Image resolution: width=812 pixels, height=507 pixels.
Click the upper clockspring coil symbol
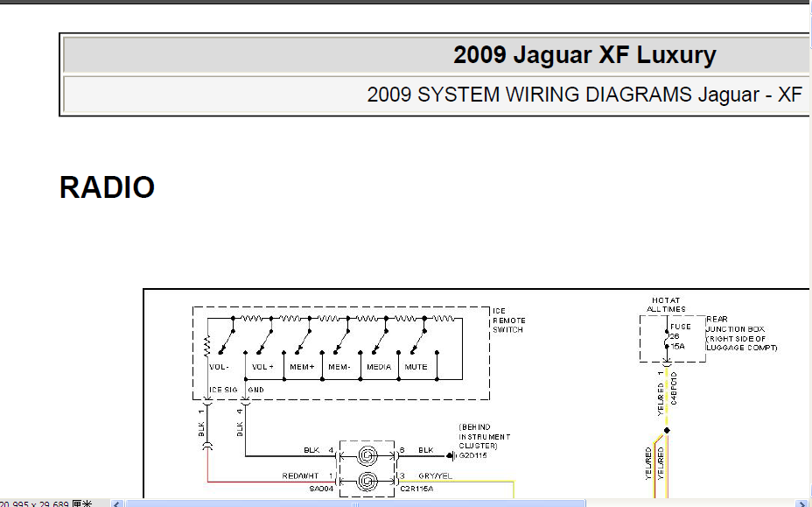(x=367, y=455)
